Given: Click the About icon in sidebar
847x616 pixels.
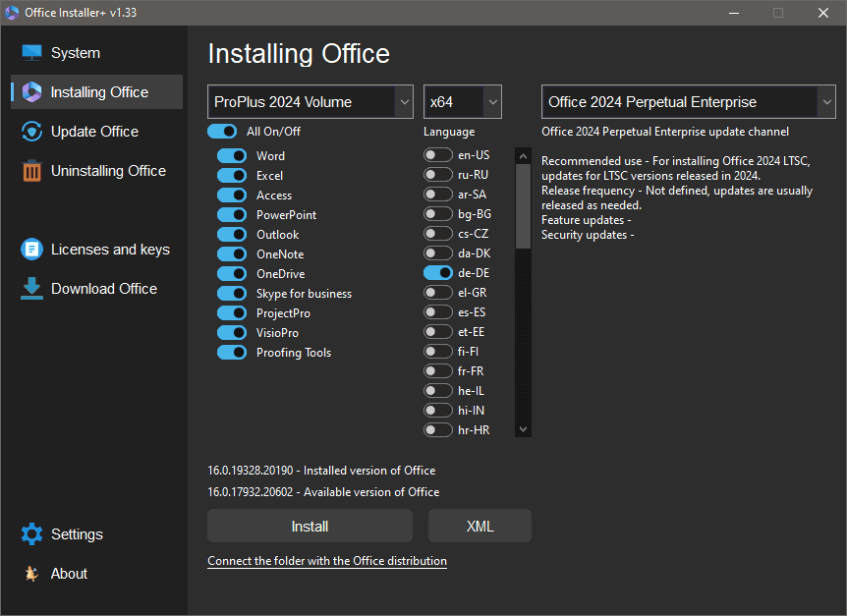Looking at the screenshot, I should click(31, 574).
